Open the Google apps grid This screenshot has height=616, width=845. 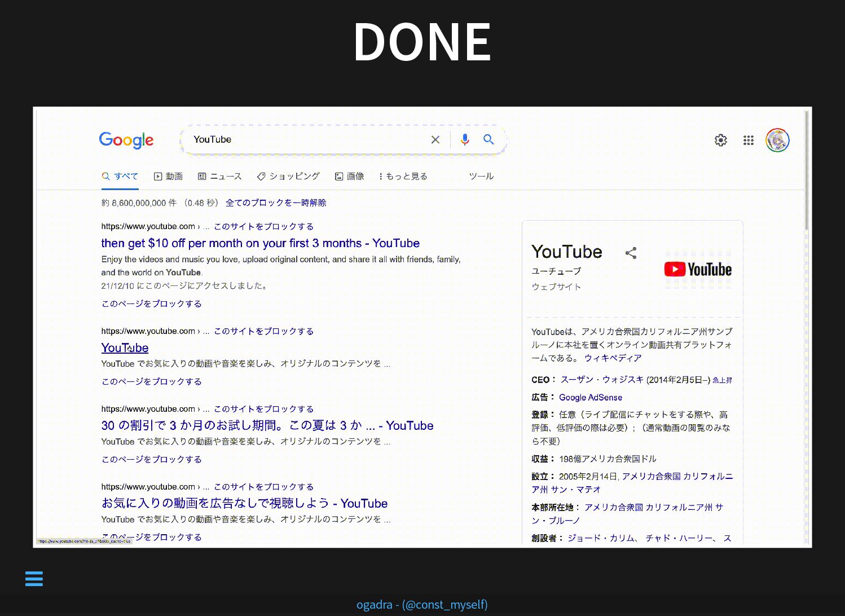pos(749,140)
